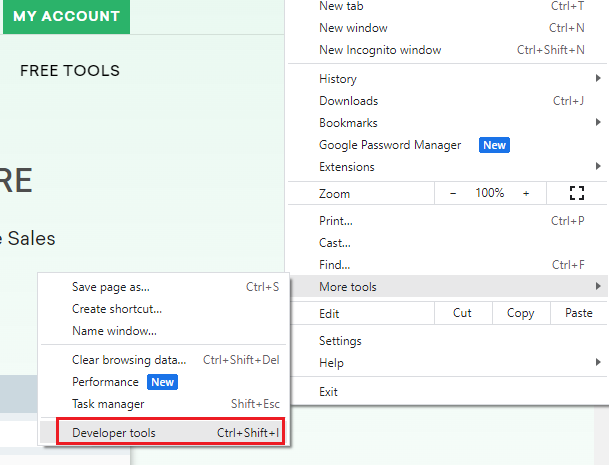Click the fullscreen icon beside Zoom
Viewport: 609px width, 465px height.
577,193
